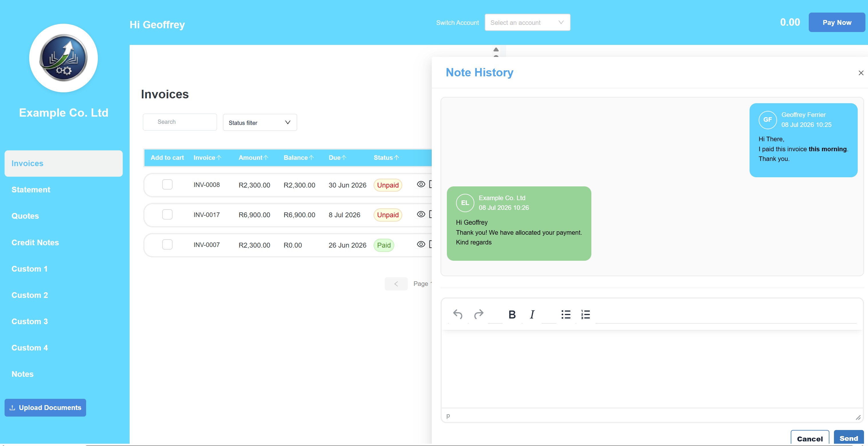The width and height of the screenshot is (868, 446).
Task: Click the R6,900.00 amount of INV-0017
Action: point(254,215)
